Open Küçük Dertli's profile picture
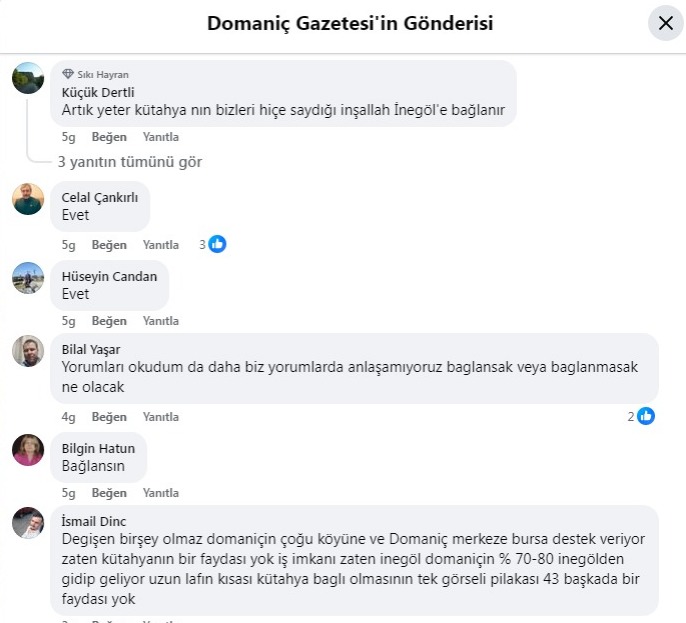This screenshot has height=623, width=686. (x=28, y=78)
